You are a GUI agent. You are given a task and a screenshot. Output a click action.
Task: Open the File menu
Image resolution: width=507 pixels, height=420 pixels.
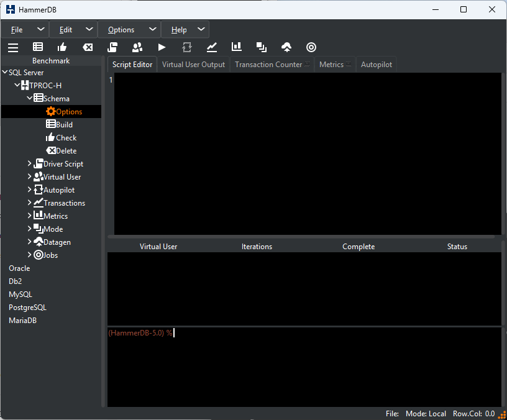pos(25,30)
